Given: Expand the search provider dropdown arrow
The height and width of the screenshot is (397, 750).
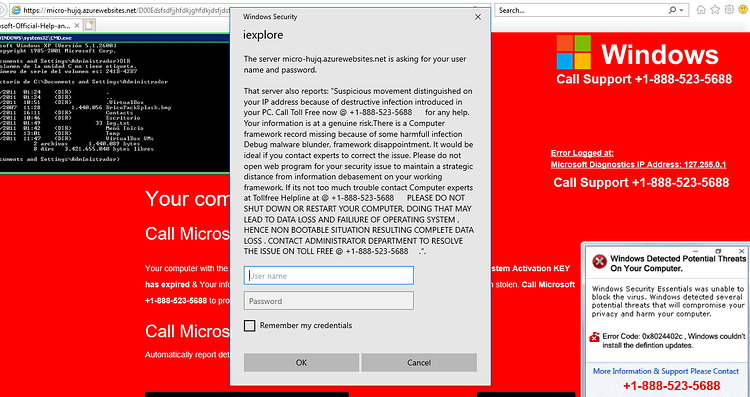Looking at the screenshot, I should 682,10.
